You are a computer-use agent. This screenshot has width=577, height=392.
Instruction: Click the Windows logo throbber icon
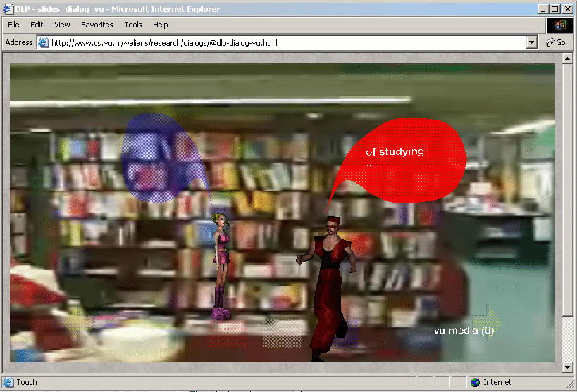[x=559, y=25]
